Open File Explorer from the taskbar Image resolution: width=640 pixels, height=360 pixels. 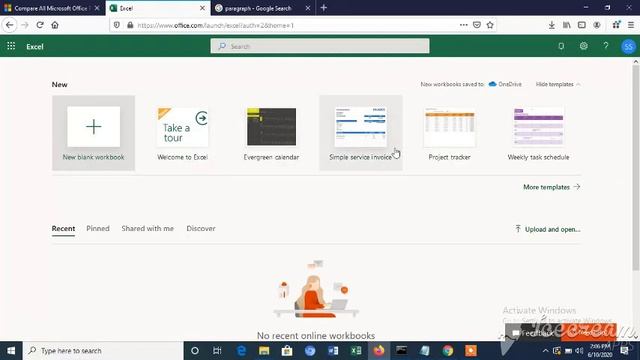(264, 351)
